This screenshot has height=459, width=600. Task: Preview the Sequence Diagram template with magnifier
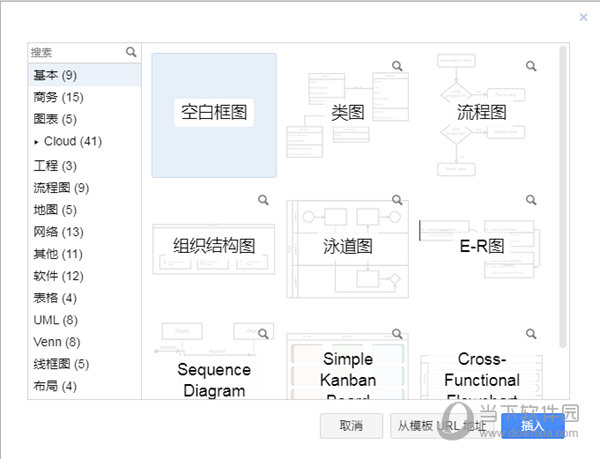[263, 334]
